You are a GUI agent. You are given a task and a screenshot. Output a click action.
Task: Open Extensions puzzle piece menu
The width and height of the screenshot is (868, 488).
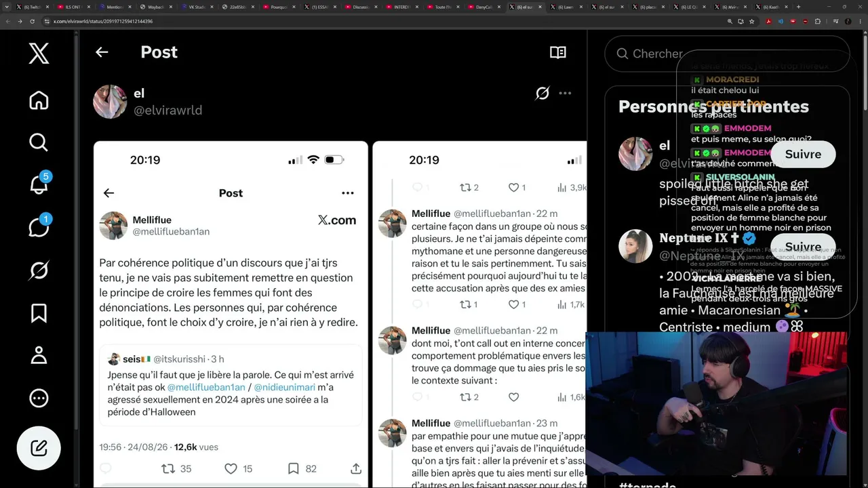[817, 21]
